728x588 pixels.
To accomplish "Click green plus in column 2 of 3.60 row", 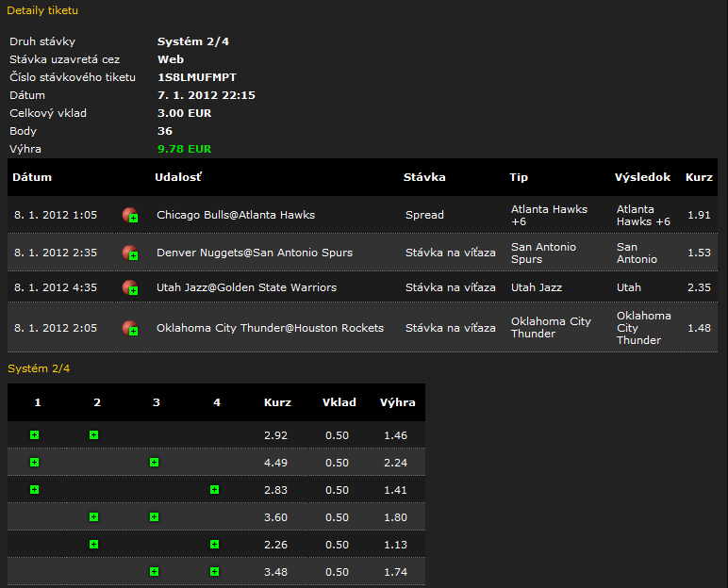I will (x=93, y=517).
